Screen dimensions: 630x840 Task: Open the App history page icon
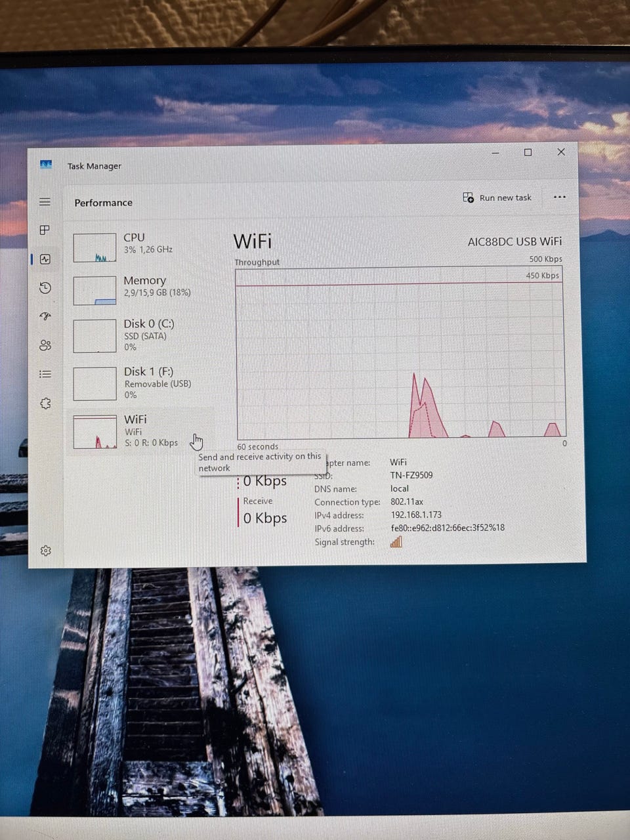click(x=45, y=287)
